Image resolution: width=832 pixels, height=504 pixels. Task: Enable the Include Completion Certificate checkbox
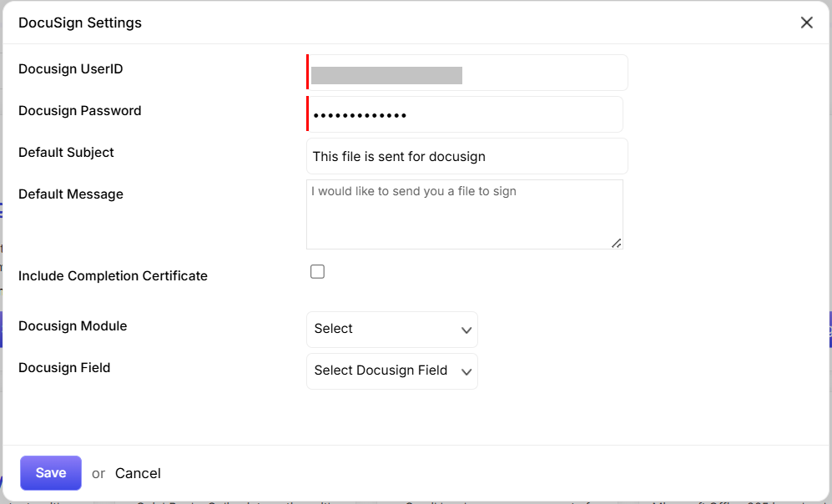point(317,272)
